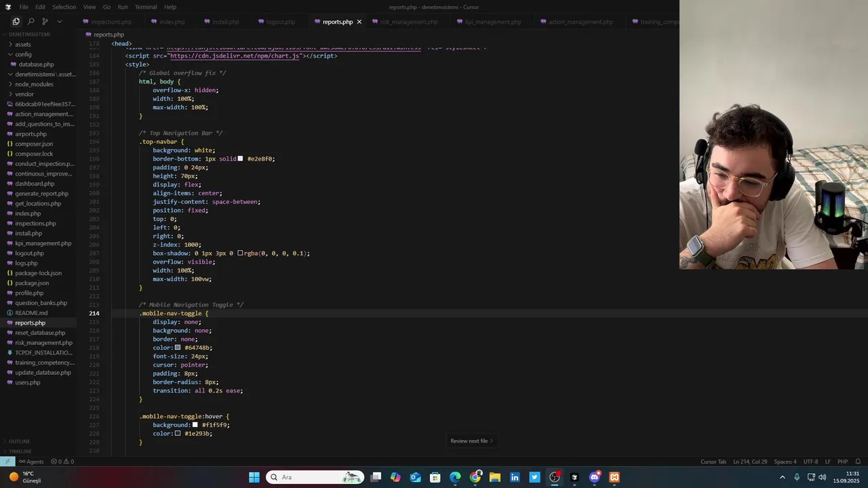The width and height of the screenshot is (868, 488).
Task: Open the Search view icon
Action: click(x=31, y=22)
